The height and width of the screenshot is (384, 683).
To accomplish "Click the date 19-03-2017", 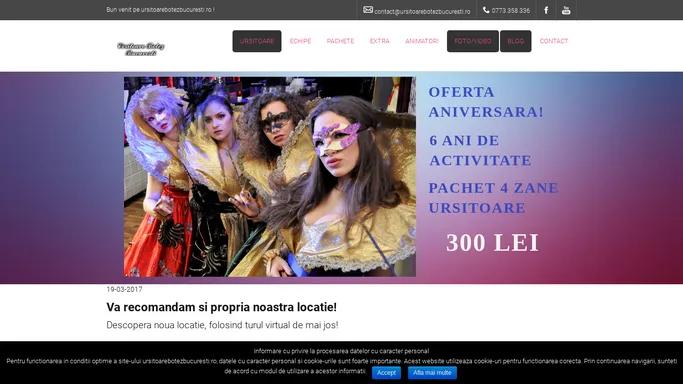I will click(124, 289).
